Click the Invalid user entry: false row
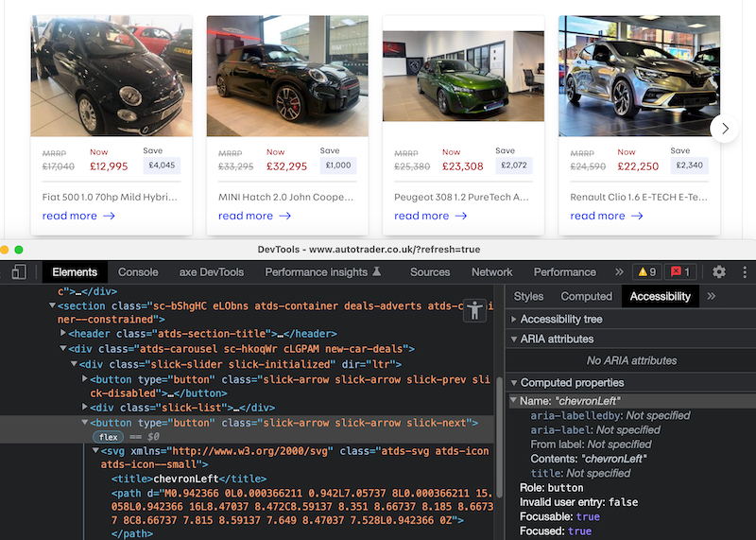Viewport: 756px width, 540px height. pyautogui.click(x=579, y=502)
